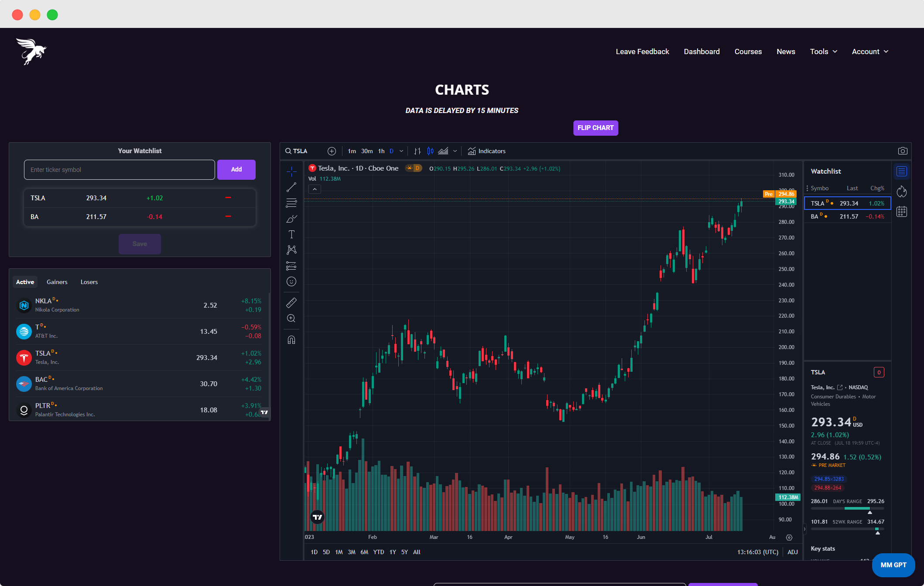Viewport: 924px width, 586px height.
Task: Select the emoji icons tool
Action: [x=291, y=281]
